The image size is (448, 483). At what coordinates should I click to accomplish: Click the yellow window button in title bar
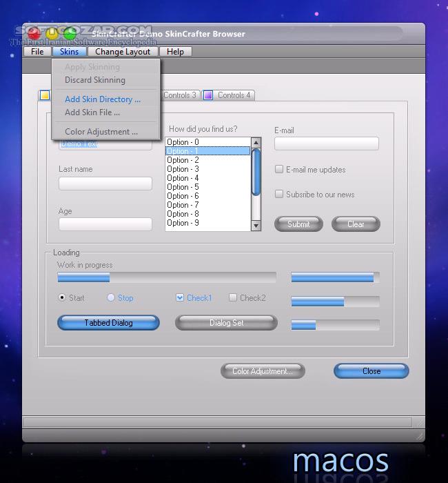52,33
